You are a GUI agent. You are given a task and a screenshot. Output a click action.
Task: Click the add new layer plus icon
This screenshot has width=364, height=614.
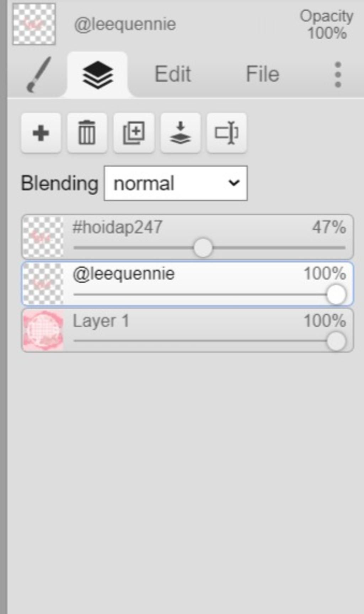point(41,133)
